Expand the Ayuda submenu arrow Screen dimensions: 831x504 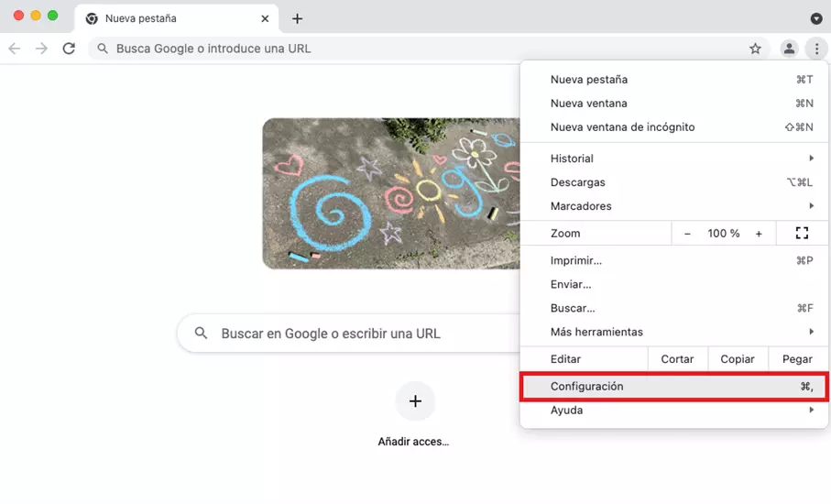pos(812,410)
